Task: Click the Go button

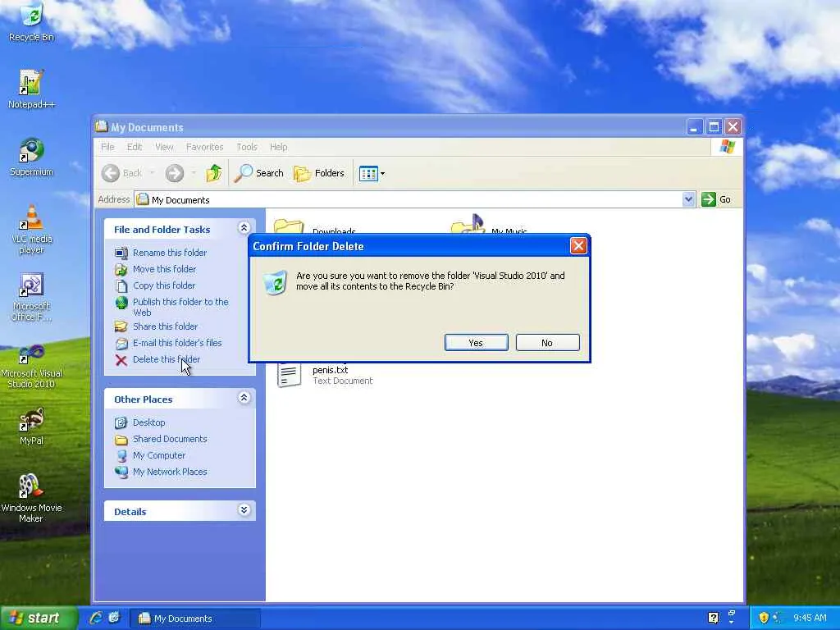Action: point(716,199)
